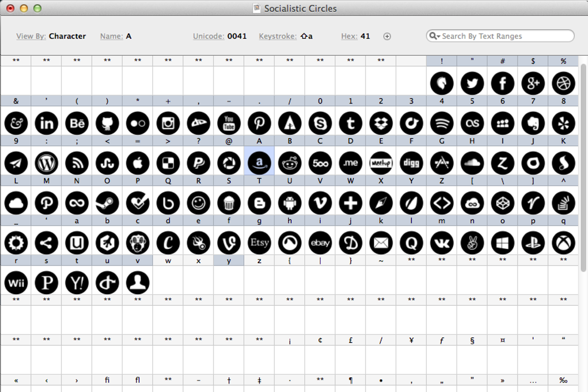This screenshot has height=392, width=588.
Task: Select the Behance glyph
Action: [77, 123]
